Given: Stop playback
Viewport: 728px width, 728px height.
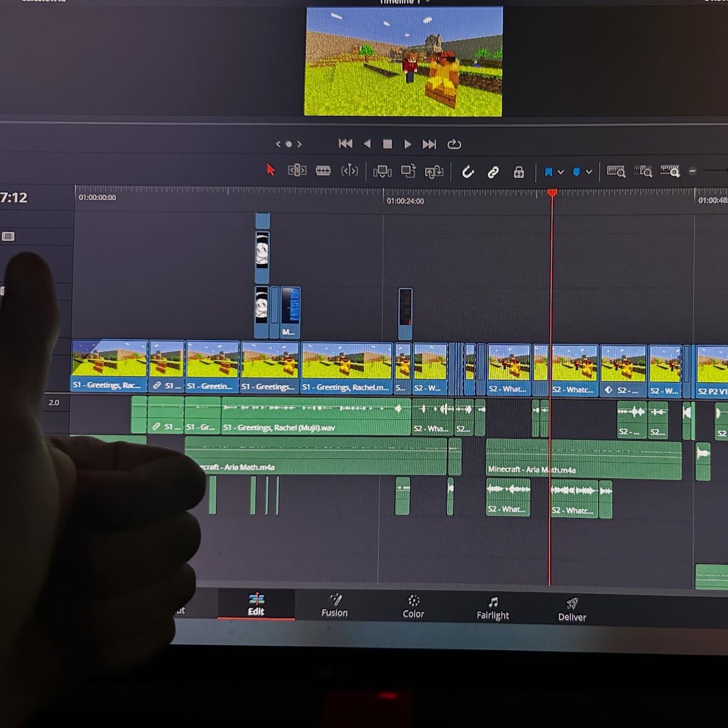Looking at the screenshot, I should pyautogui.click(x=387, y=144).
